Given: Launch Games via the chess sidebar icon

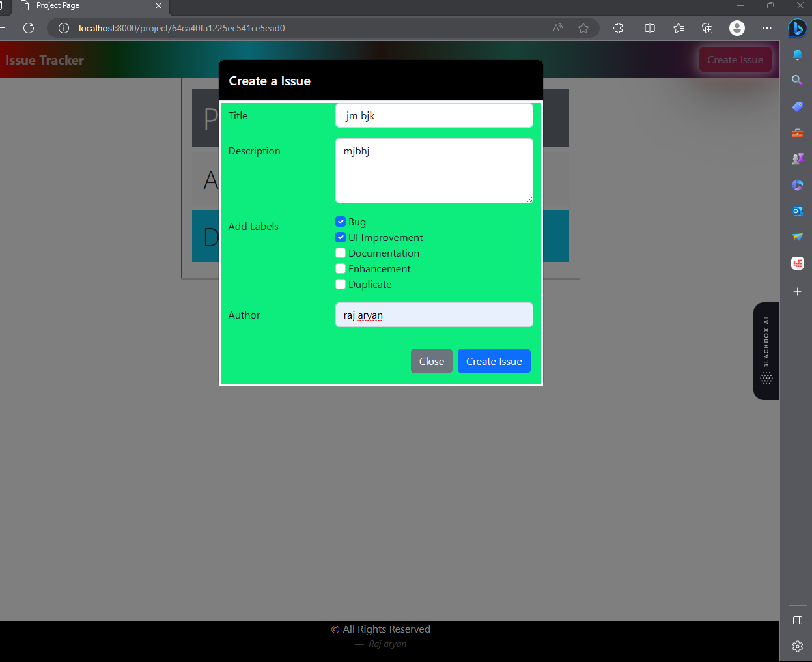Looking at the screenshot, I should tap(797, 158).
